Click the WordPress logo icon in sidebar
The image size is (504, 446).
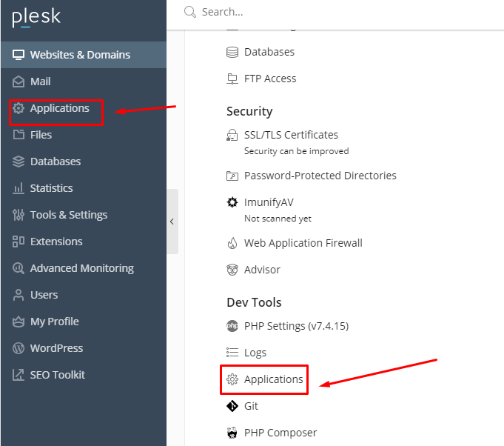(x=19, y=348)
